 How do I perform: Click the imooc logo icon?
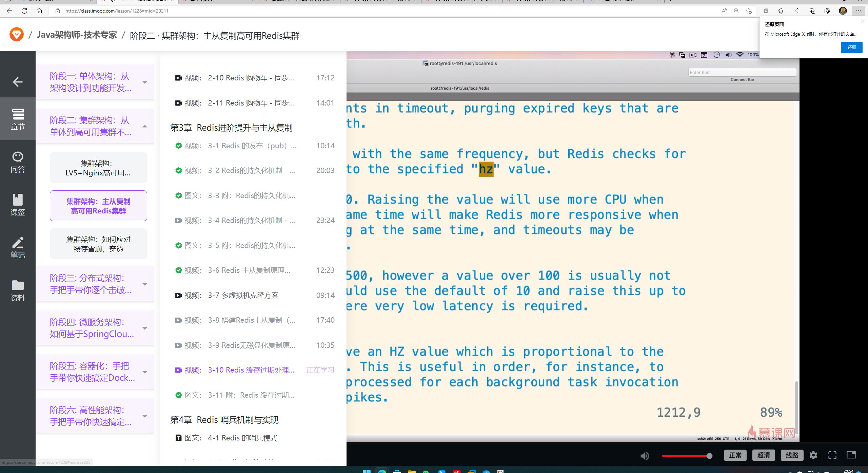[x=16, y=35]
